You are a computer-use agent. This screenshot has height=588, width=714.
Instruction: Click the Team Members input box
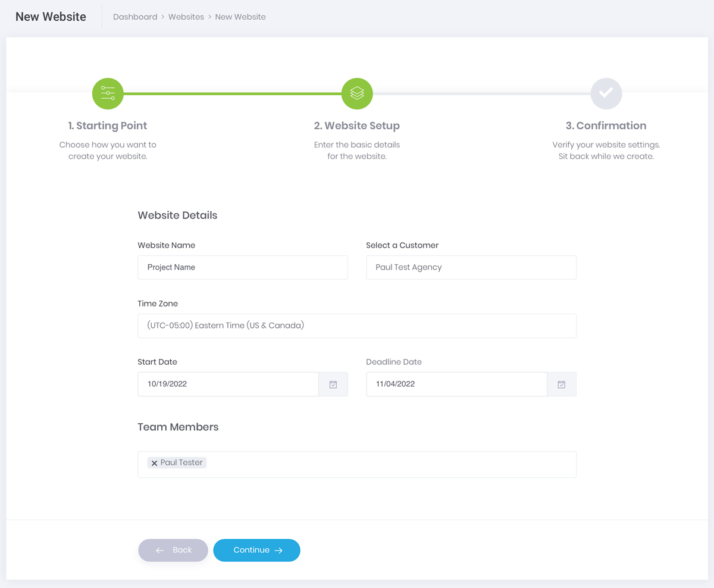357,464
